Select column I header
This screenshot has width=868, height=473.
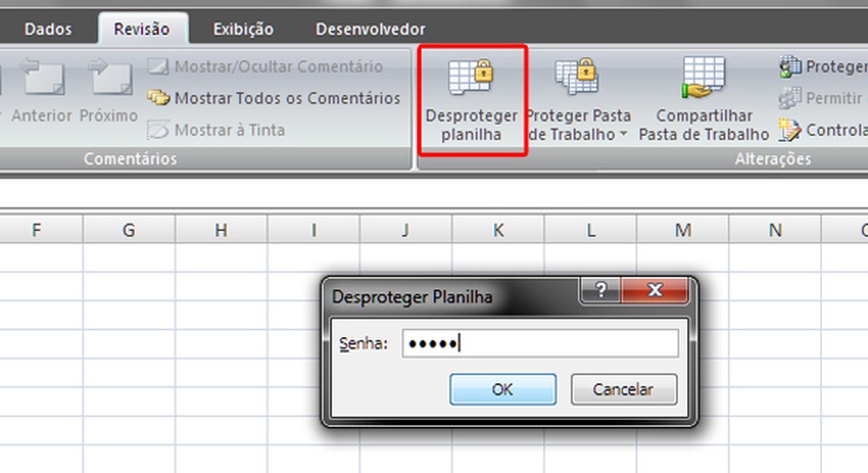(314, 229)
